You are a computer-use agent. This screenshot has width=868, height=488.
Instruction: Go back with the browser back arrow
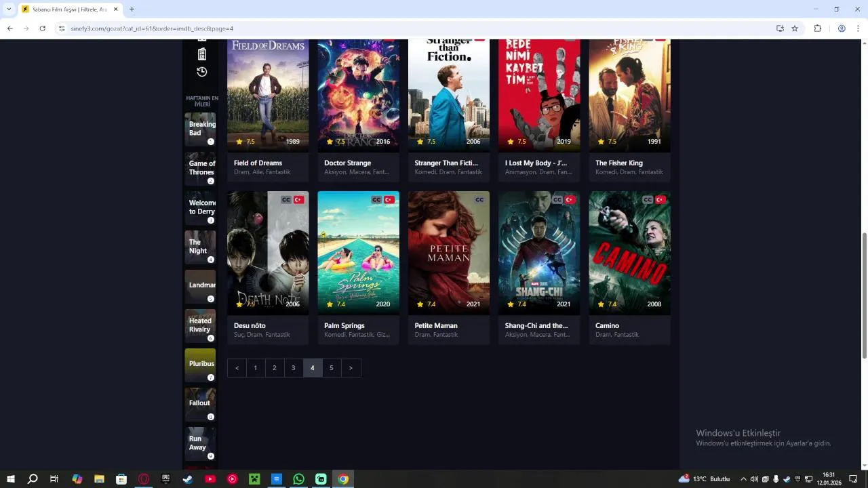coord(10,28)
